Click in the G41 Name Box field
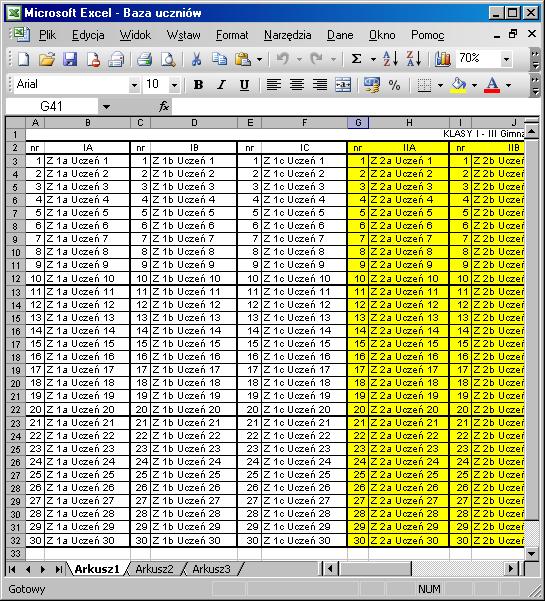545x601 pixels. (52, 106)
